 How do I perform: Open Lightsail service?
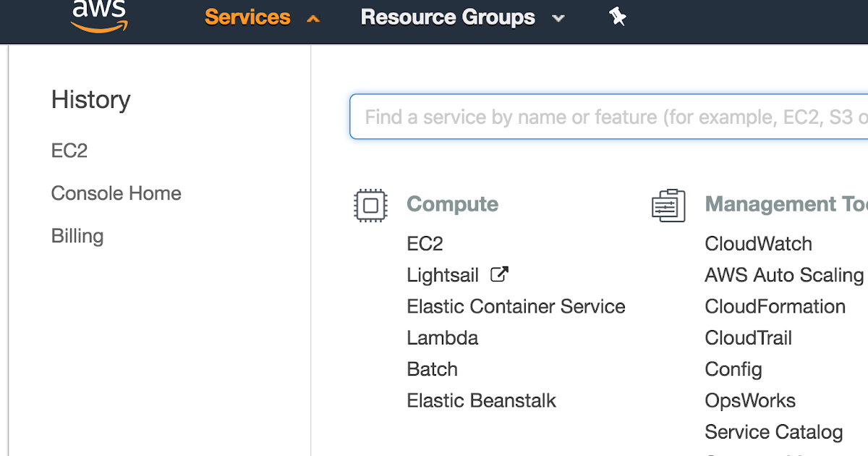point(443,275)
